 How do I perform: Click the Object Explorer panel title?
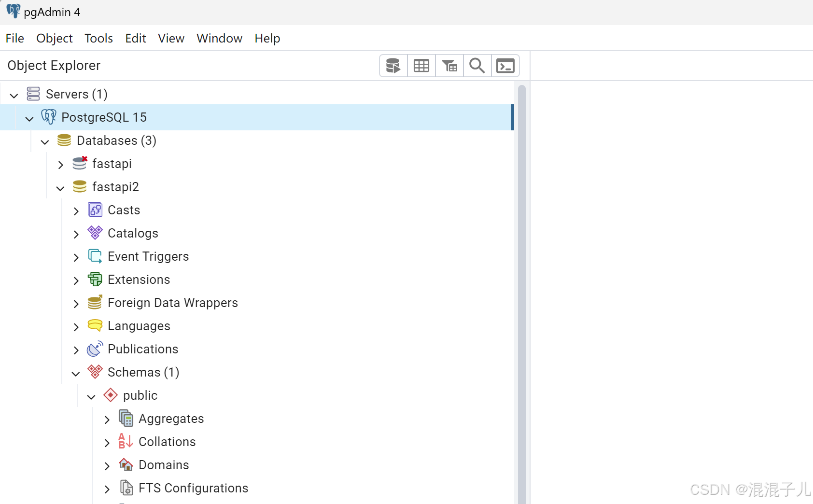tap(54, 65)
